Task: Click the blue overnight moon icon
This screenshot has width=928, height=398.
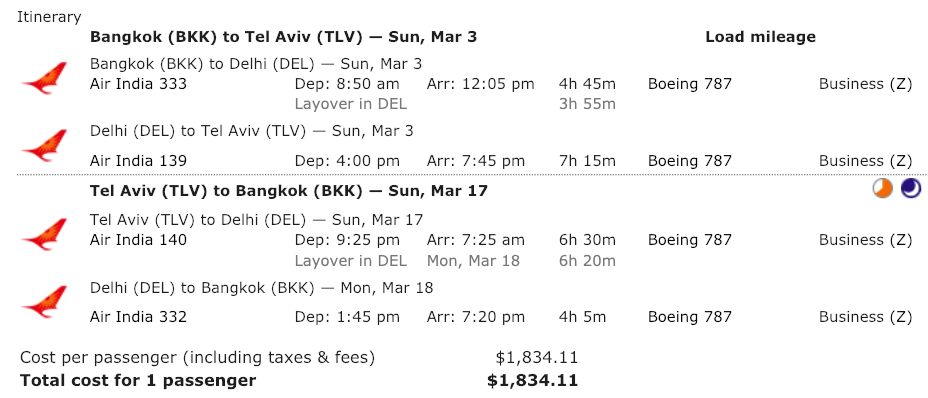Action: [911, 189]
